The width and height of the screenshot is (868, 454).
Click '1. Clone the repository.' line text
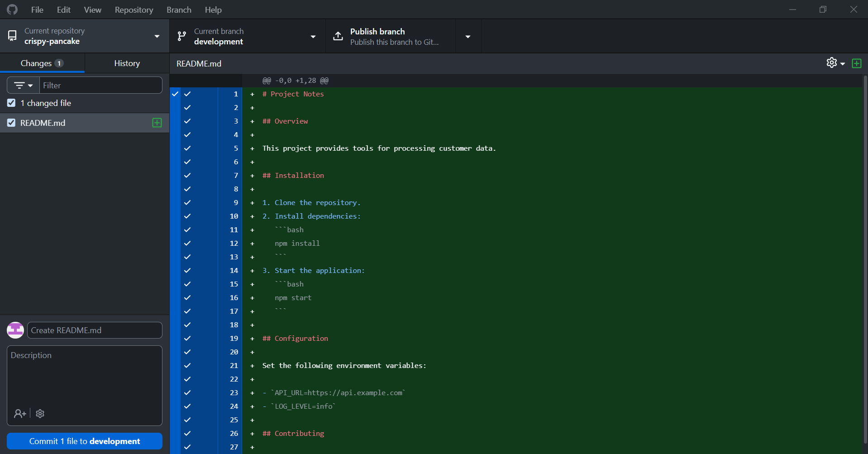(x=311, y=202)
